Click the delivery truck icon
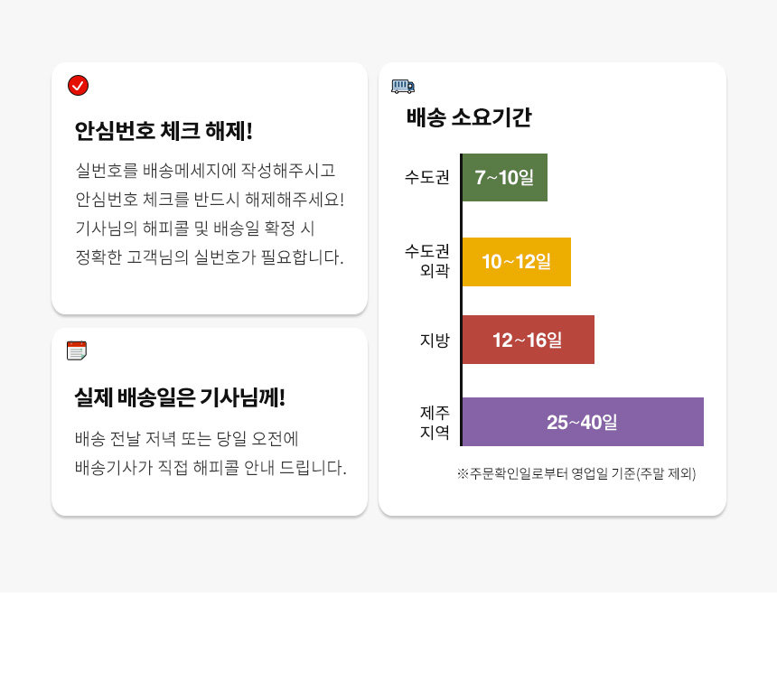The height and width of the screenshot is (700, 777). 403,86
